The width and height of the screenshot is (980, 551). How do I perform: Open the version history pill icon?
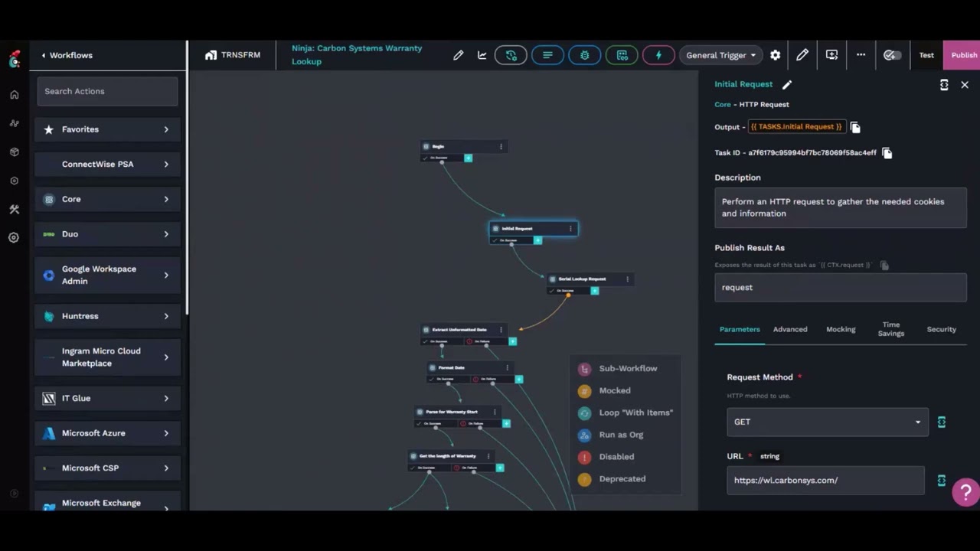point(511,55)
